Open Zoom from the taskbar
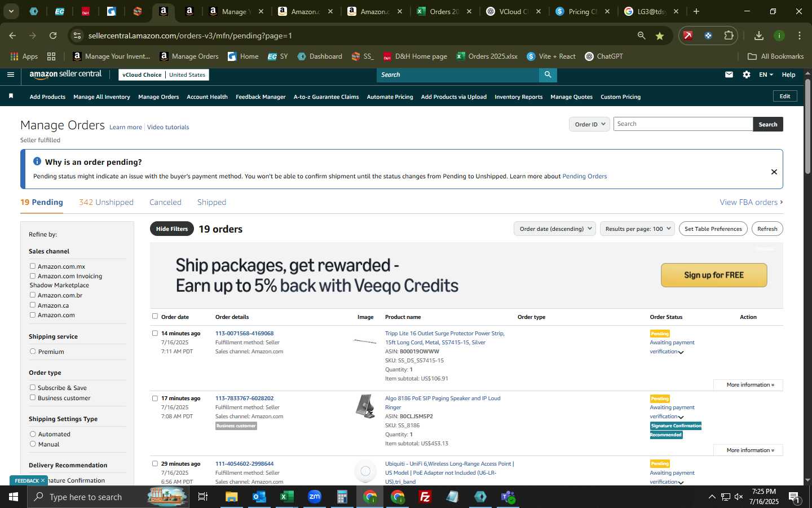This screenshot has width=812, height=508. tap(315, 497)
